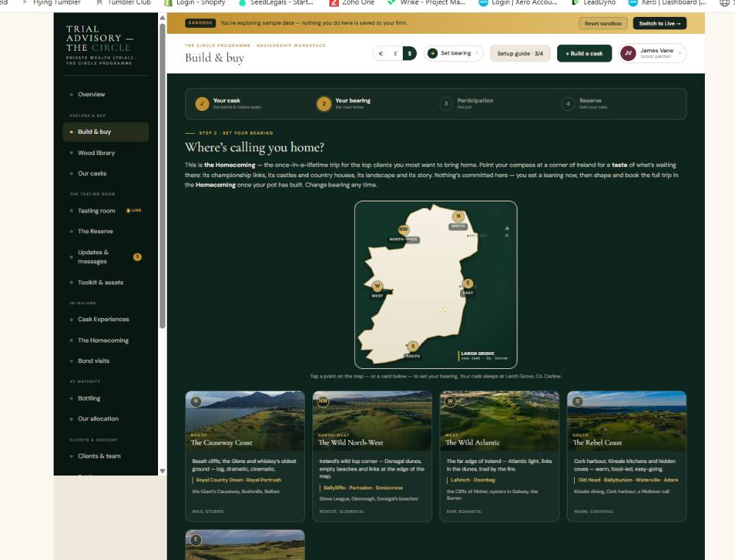
Task: Go to the Reserve step tab
Action: pos(584,104)
